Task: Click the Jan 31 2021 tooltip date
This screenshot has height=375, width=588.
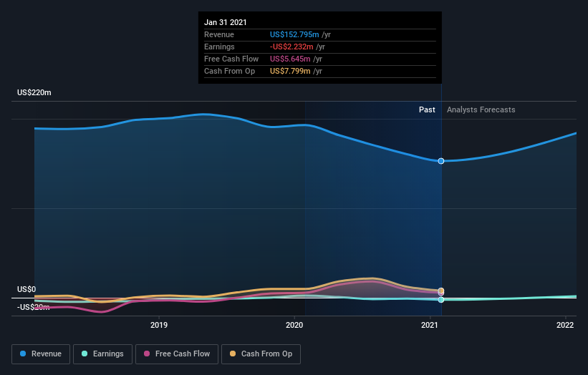Action: click(x=226, y=22)
